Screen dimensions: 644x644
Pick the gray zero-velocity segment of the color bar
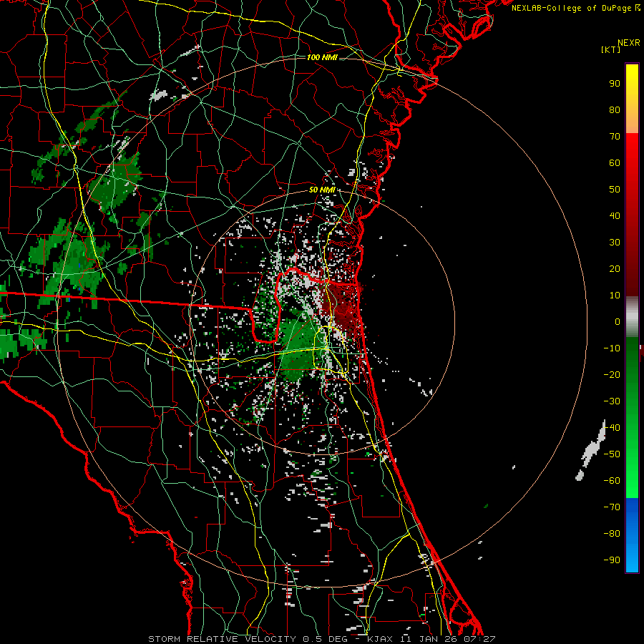[x=632, y=317]
